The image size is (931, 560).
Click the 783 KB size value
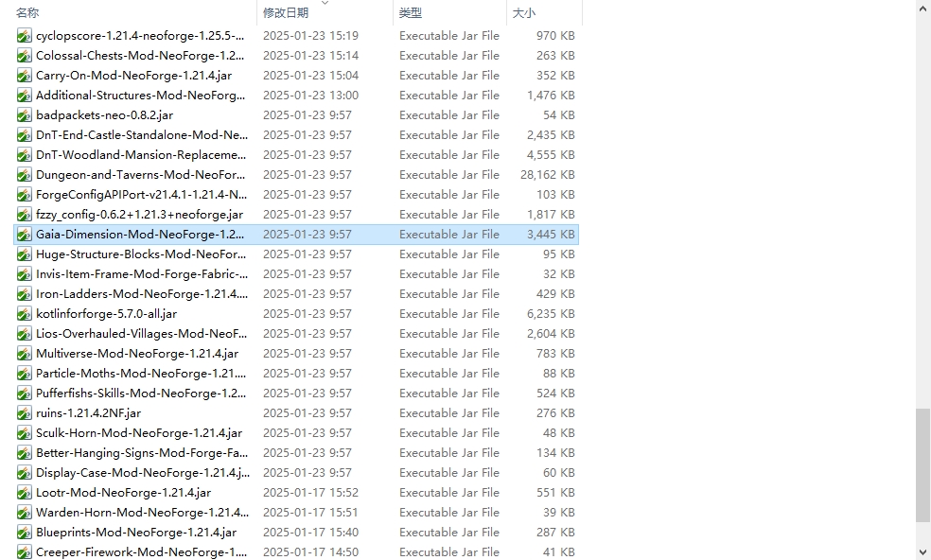[555, 354]
